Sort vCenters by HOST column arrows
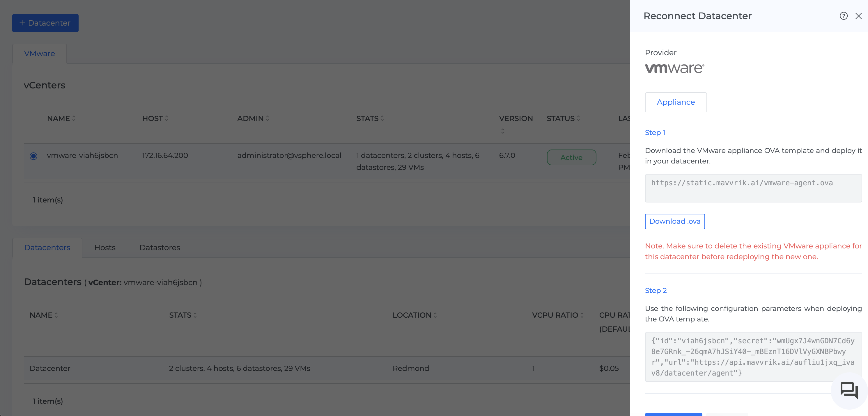Screen dimensions: 868x416 [x=166, y=118]
